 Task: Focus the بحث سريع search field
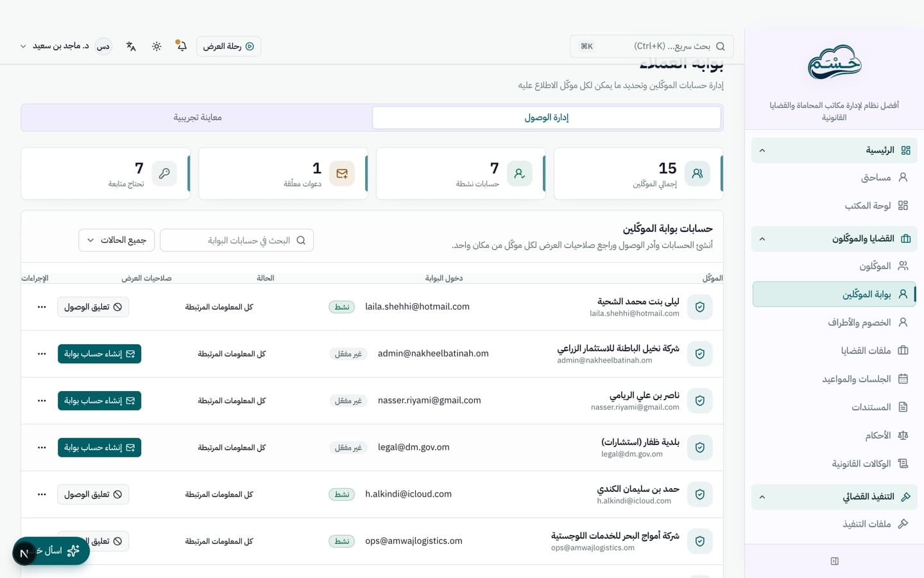coord(651,46)
